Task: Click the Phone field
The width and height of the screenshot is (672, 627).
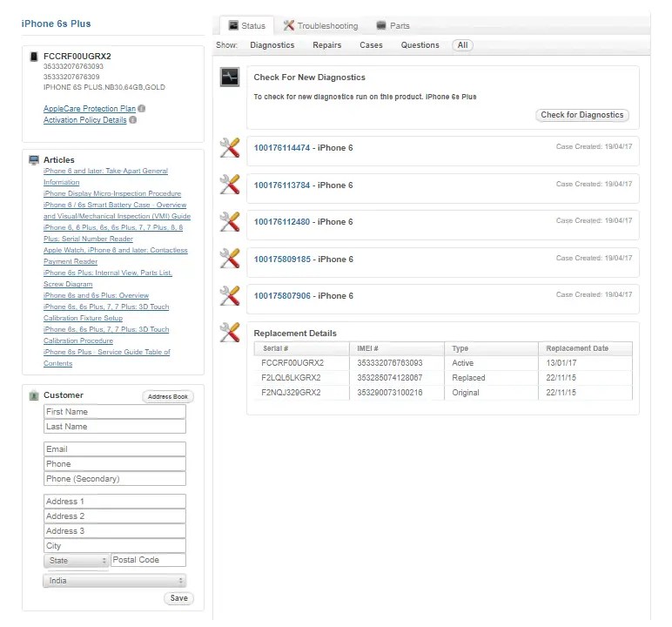Action: point(115,464)
